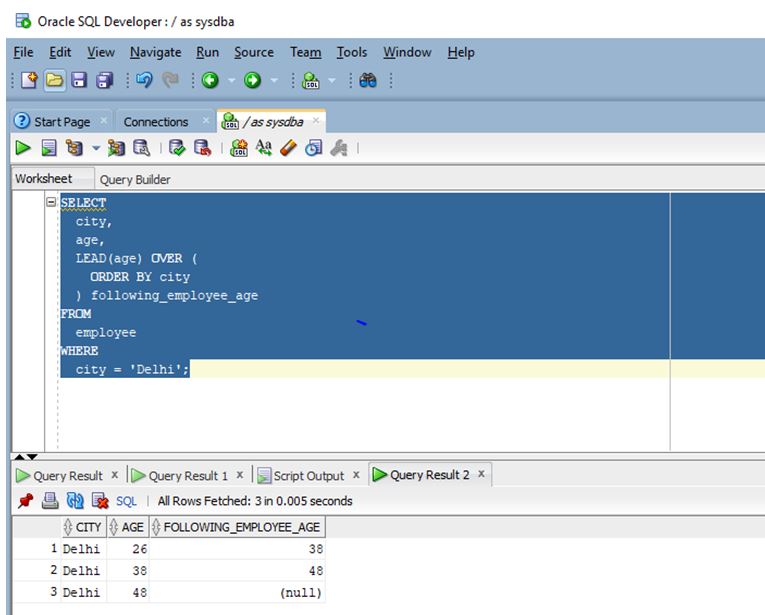765x615 pixels.
Task: Switch to the Query Builder tab
Action: click(x=135, y=180)
